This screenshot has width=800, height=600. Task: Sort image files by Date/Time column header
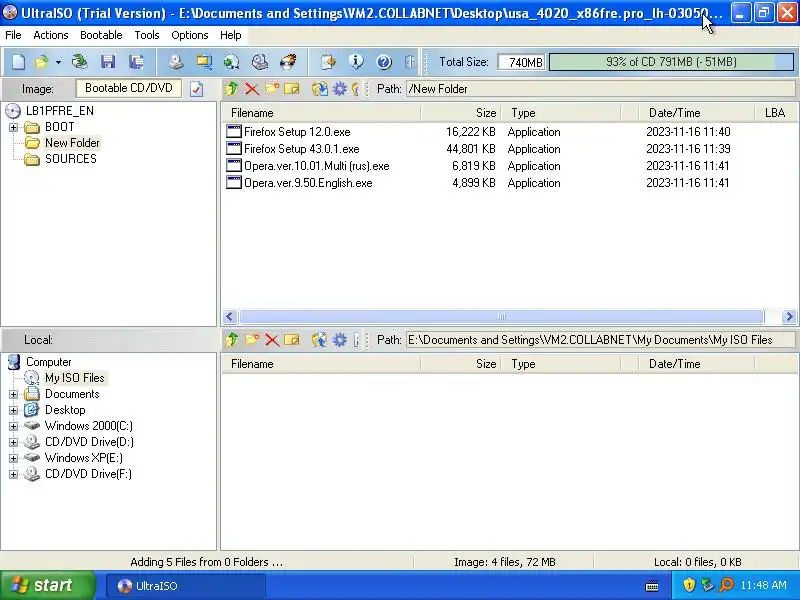point(696,113)
